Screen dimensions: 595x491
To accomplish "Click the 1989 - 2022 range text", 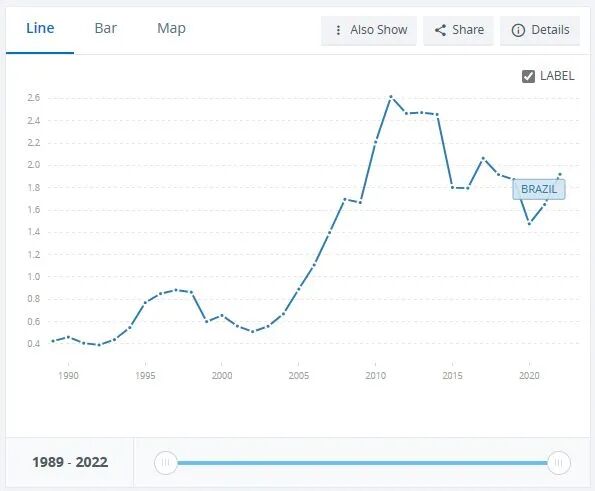I will pyautogui.click(x=70, y=462).
